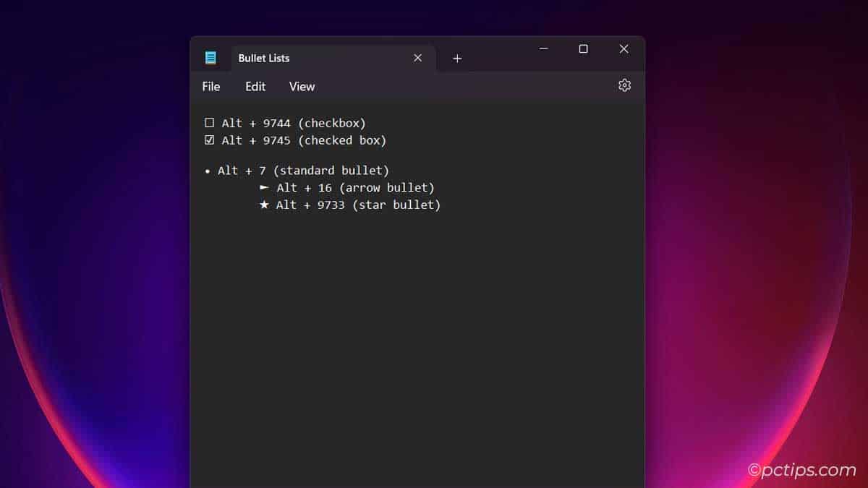Click the arrow bullet symbol in the text

265,187
